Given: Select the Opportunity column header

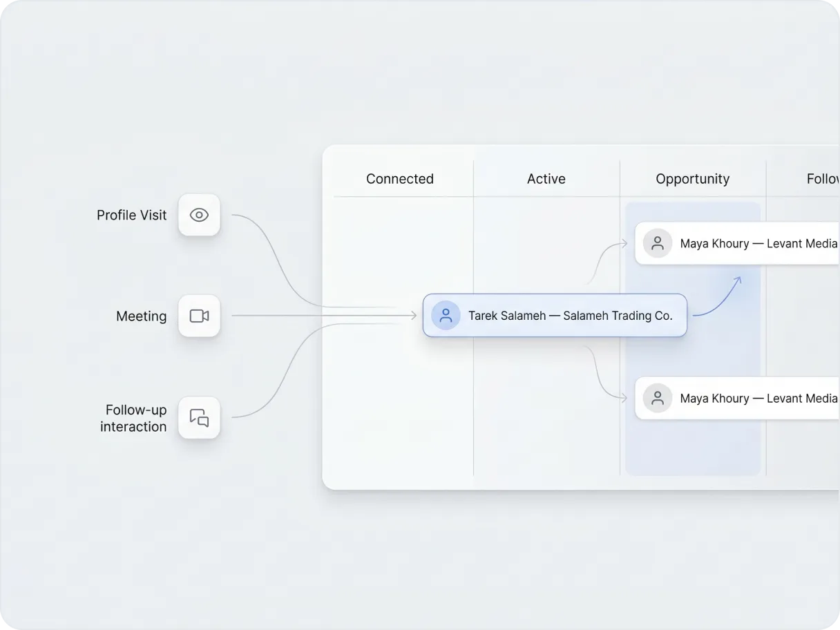Looking at the screenshot, I should (692, 179).
